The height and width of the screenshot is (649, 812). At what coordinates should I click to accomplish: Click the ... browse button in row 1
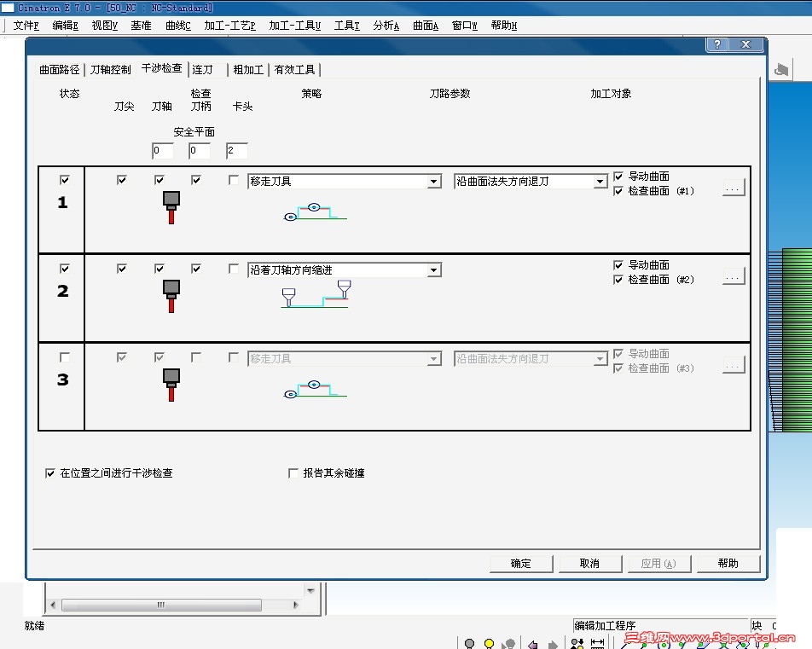(x=734, y=188)
